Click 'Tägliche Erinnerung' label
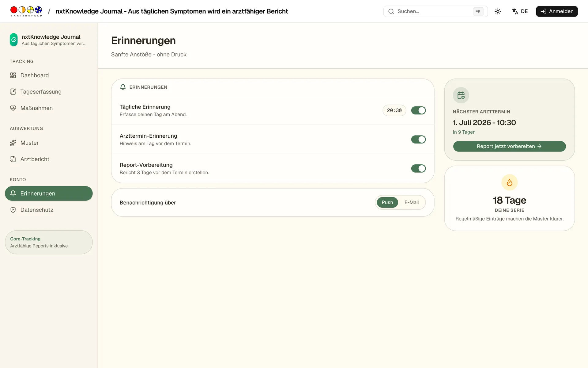The height and width of the screenshot is (368, 588). [145, 107]
